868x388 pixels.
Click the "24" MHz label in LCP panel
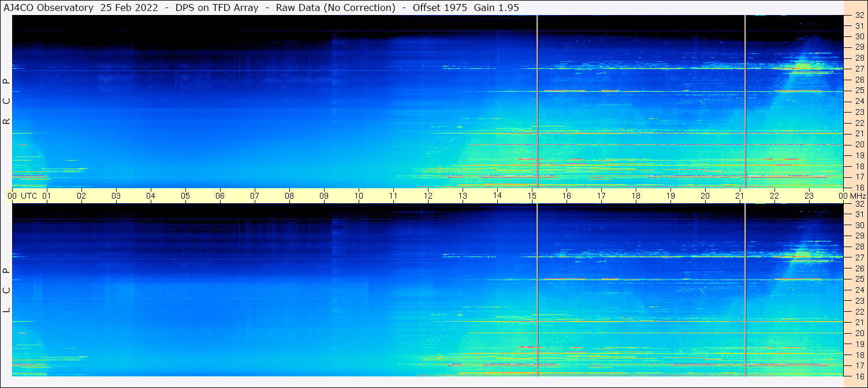859,290
